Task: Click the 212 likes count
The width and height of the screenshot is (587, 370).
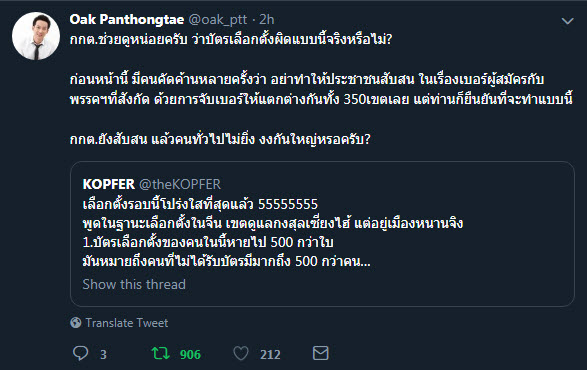Action: click(270, 354)
